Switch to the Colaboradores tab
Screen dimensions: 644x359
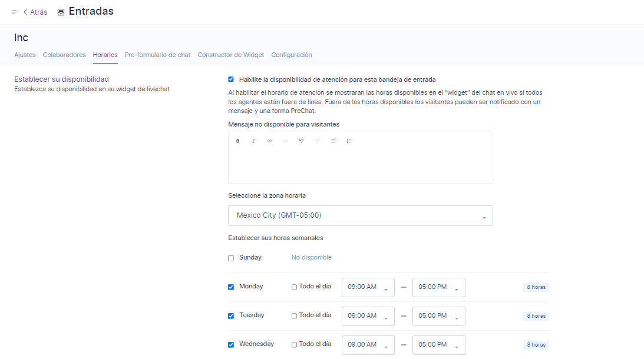click(64, 55)
